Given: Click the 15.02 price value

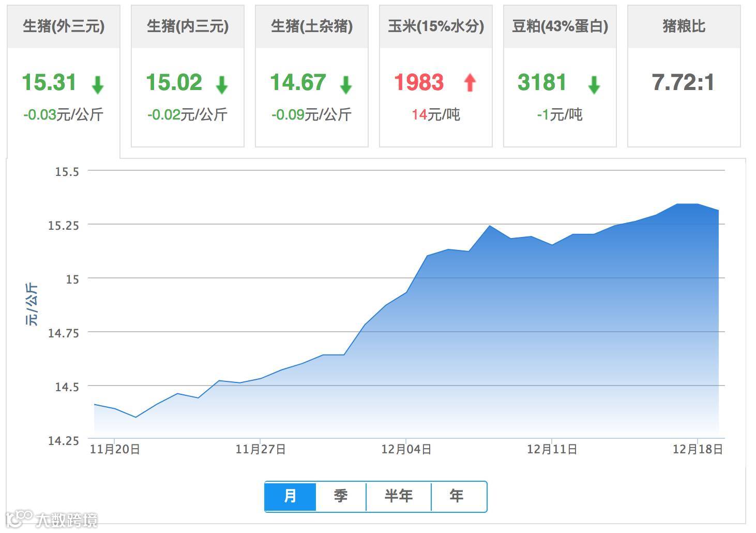Looking at the screenshot, I should tap(174, 83).
